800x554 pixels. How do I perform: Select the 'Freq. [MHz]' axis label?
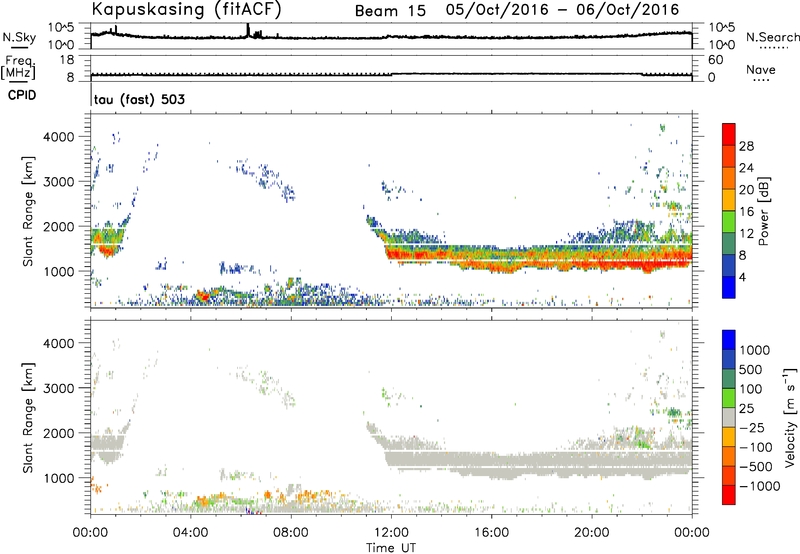point(18,68)
